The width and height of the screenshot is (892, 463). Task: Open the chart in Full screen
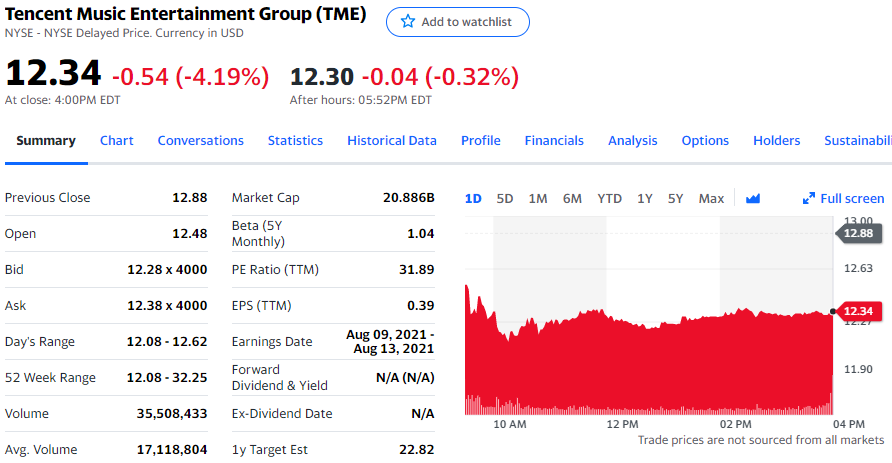pos(844,199)
